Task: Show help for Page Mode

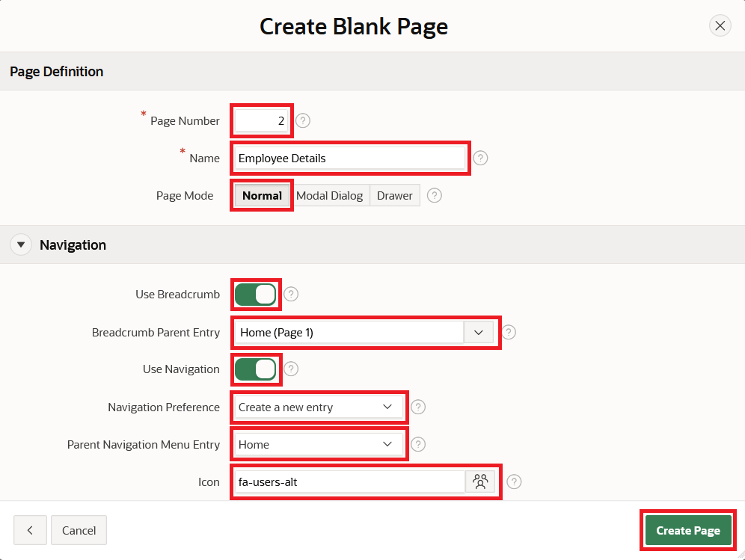Action: pyautogui.click(x=435, y=196)
